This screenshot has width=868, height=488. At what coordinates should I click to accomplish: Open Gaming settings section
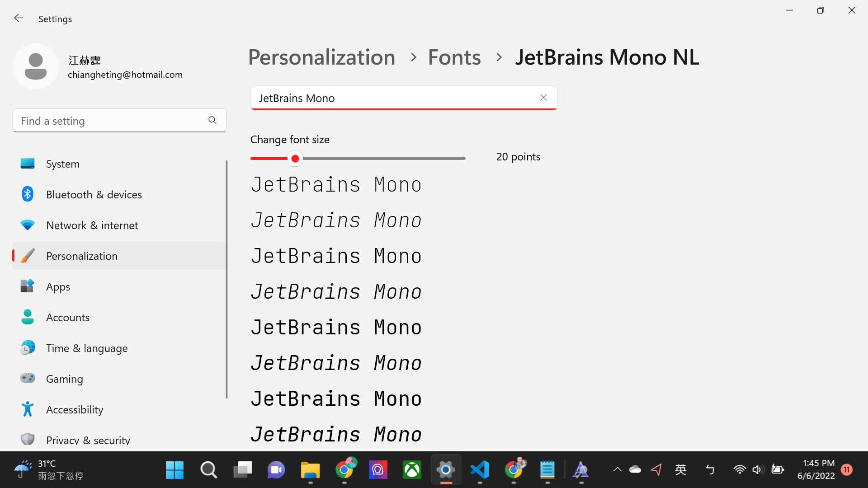pos(64,378)
